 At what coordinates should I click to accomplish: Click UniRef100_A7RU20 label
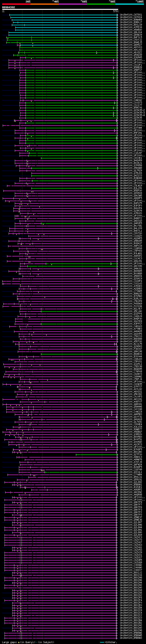tap(131, 213)
